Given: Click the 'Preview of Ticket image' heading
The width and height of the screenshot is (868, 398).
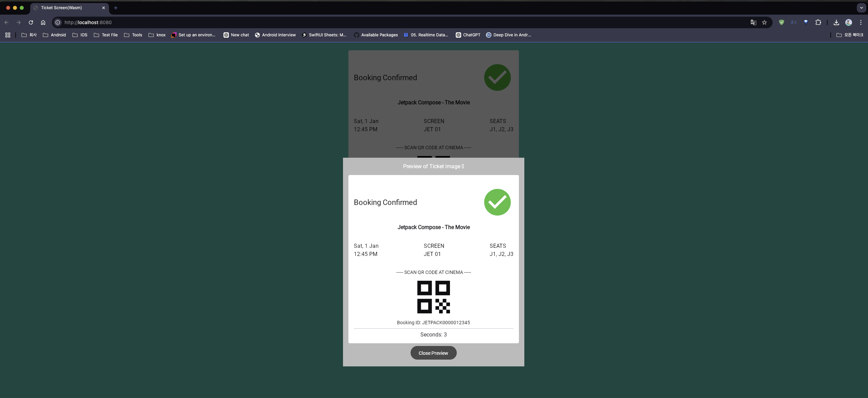Looking at the screenshot, I should 433,166.
